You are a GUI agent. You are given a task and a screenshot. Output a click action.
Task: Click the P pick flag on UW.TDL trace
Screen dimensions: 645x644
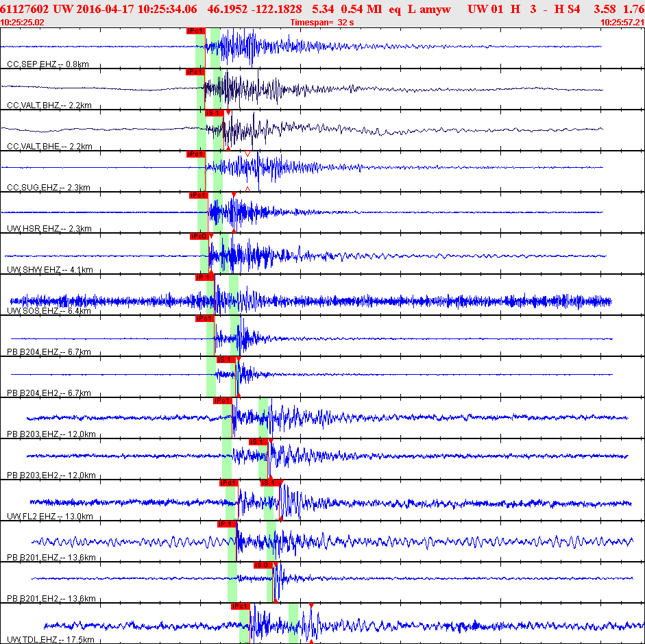(239, 606)
